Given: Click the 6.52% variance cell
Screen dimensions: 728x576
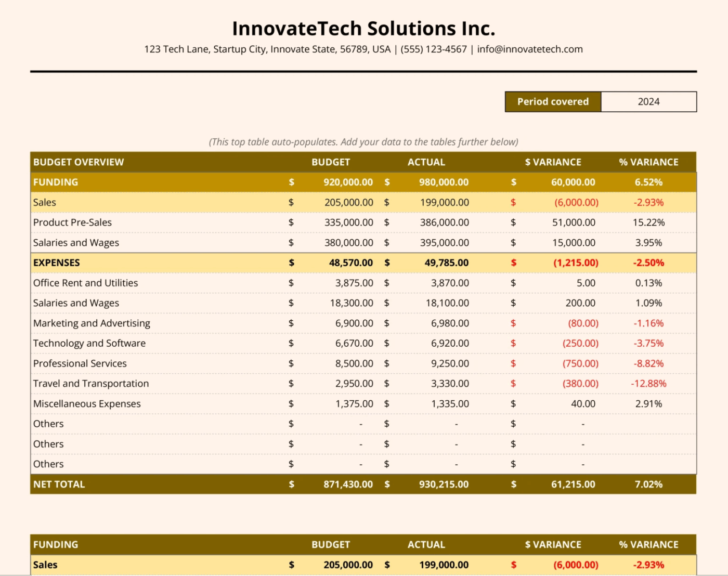Looking at the screenshot, I should (648, 182).
